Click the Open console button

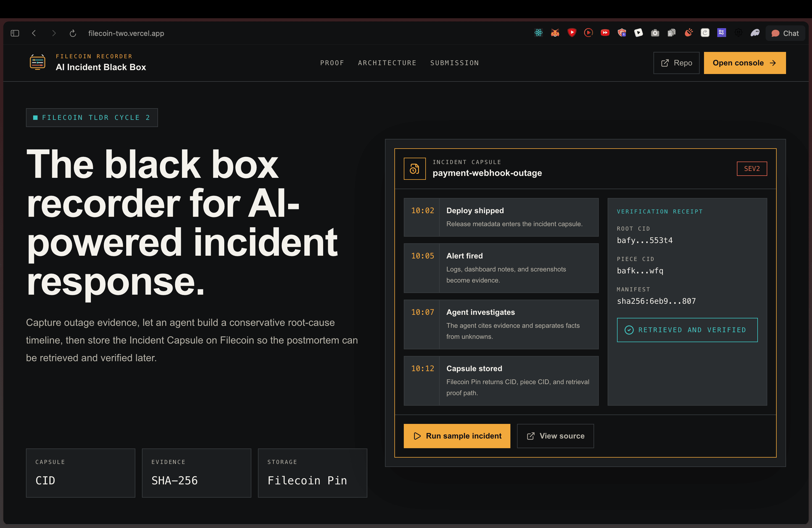click(745, 63)
